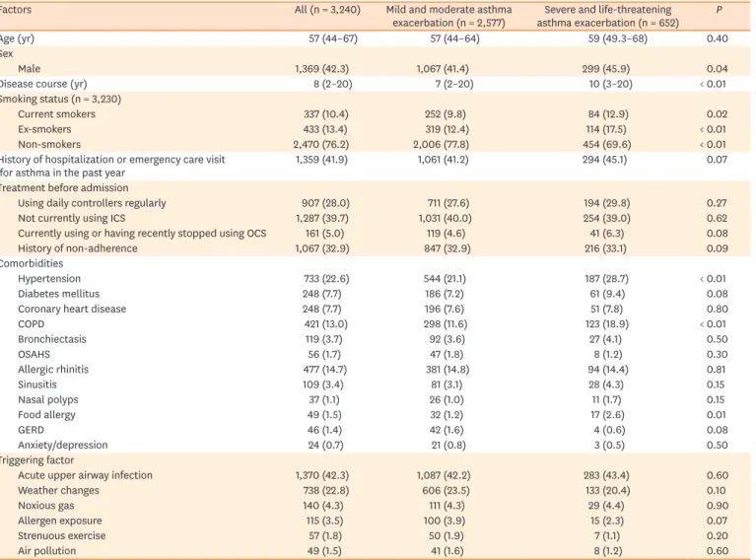Screen dimensions: 756x560
Task: Click the '0.90' P value for Noxious gas
Action: [717, 506]
